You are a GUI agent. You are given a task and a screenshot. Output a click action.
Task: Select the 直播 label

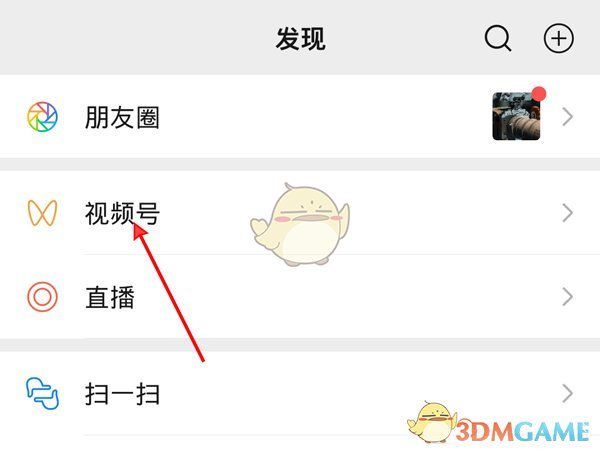[110, 297]
